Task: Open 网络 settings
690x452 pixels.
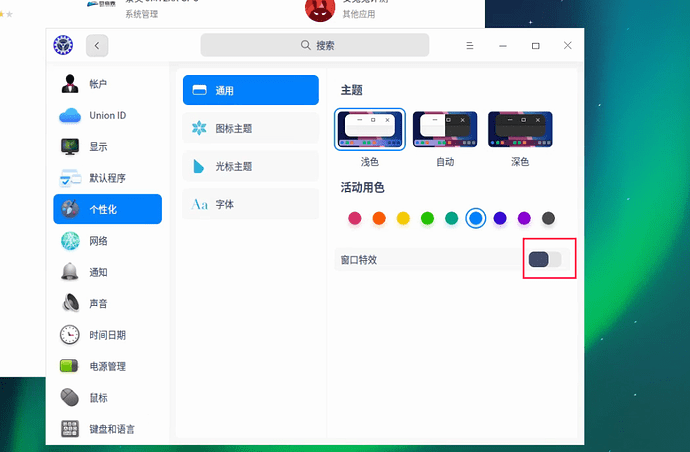Action: 107,241
